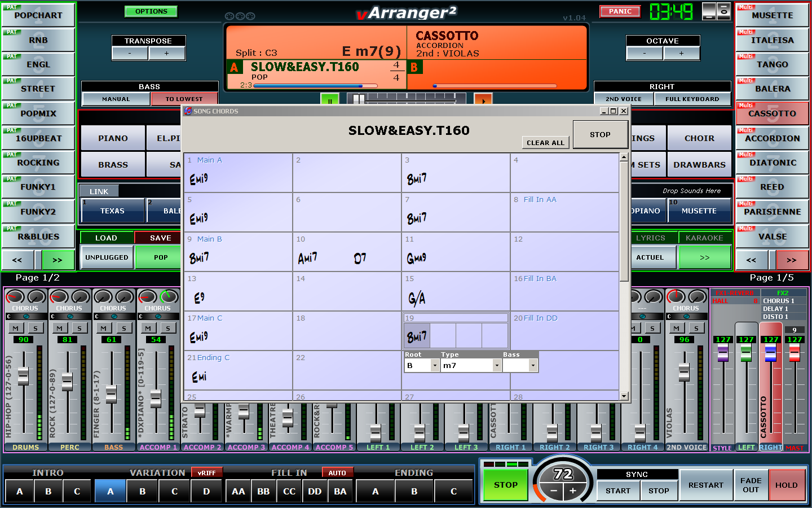Switch to the KARAOKE tab

point(704,238)
